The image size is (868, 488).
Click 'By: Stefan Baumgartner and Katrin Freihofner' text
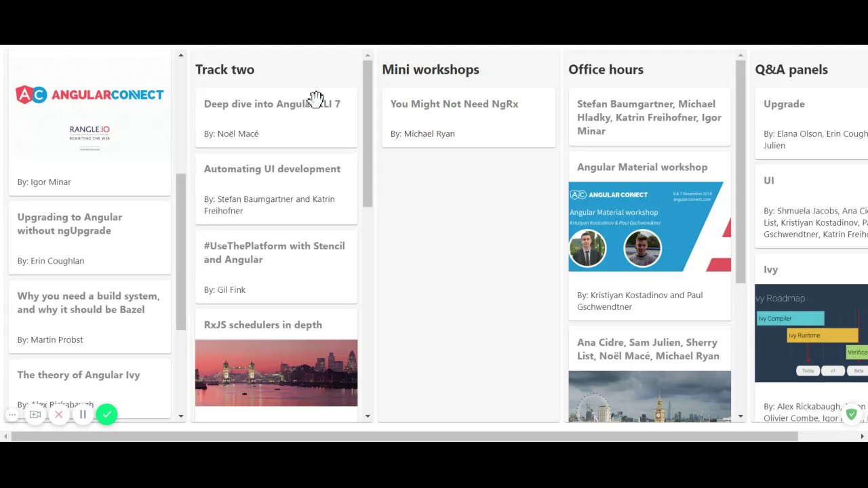tap(269, 205)
